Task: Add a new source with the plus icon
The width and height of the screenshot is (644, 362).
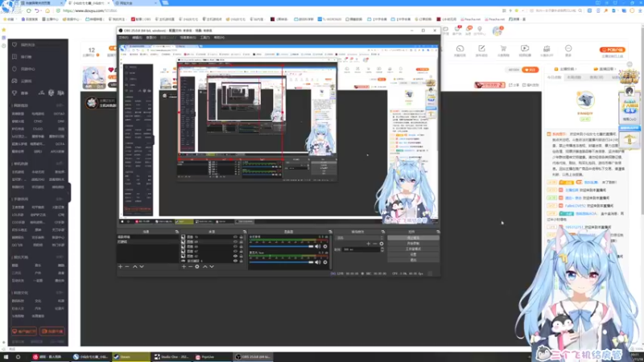Action: coord(184,267)
